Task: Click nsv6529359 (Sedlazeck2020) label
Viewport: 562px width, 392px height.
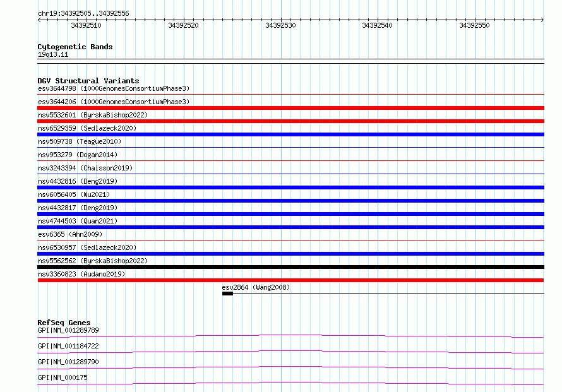Action: [x=87, y=128]
